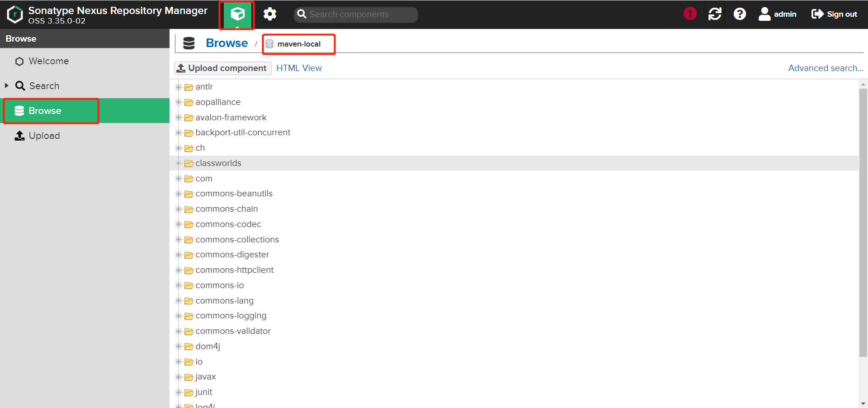Select the javax row text

pyautogui.click(x=205, y=376)
